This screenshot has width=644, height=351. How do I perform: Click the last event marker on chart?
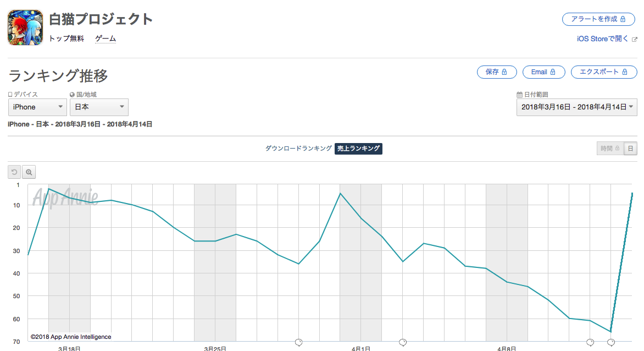pos(611,342)
